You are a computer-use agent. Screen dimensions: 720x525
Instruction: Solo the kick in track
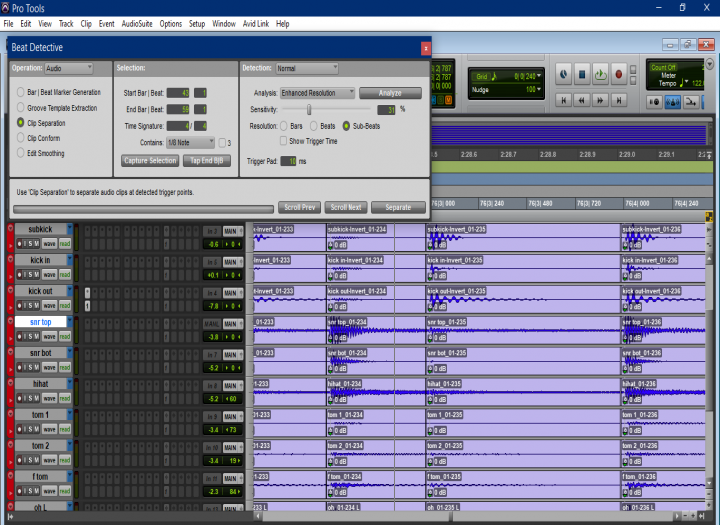pyautogui.click(x=29, y=275)
